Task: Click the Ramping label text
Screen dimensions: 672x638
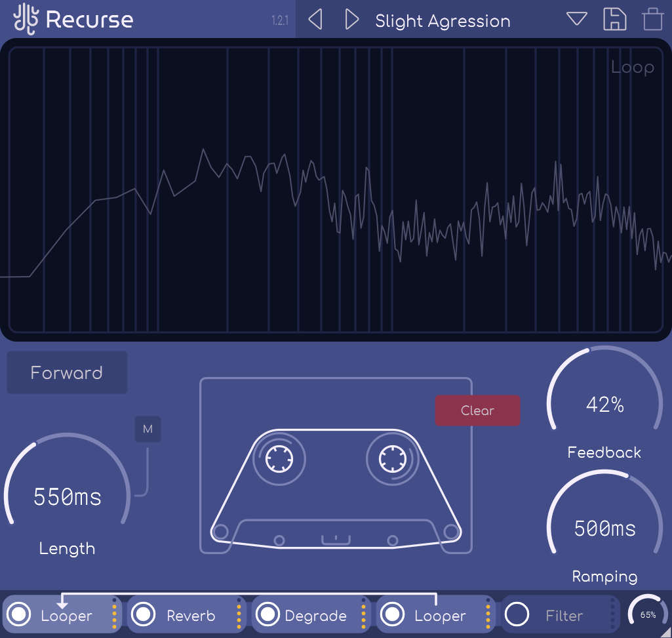Action: tap(604, 576)
